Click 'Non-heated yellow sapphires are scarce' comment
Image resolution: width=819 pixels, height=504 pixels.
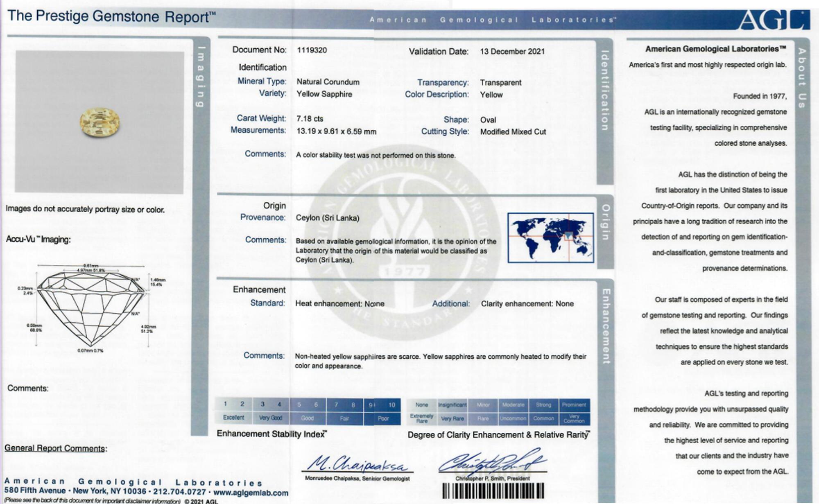pos(441,361)
